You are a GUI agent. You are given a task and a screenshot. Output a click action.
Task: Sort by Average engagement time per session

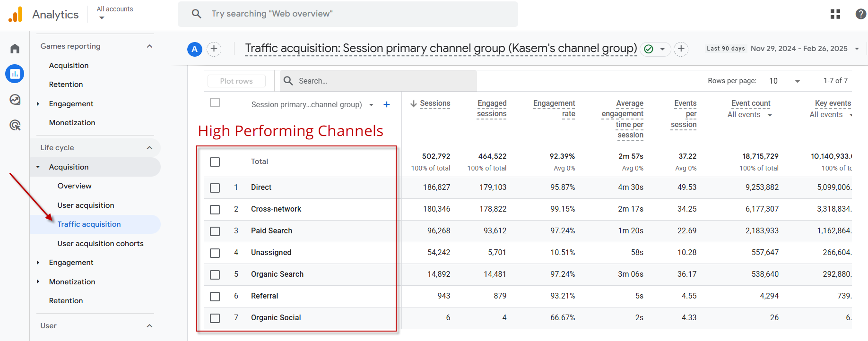(623, 119)
